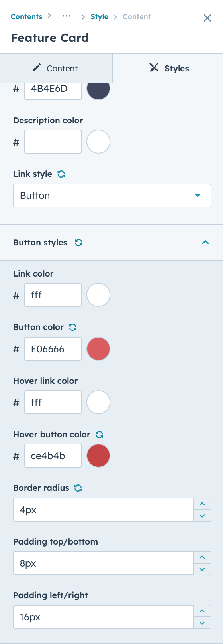The height and width of the screenshot is (644, 223).
Task: Open the Button color red swatch
Action: pyautogui.click(x=98, y=349)
